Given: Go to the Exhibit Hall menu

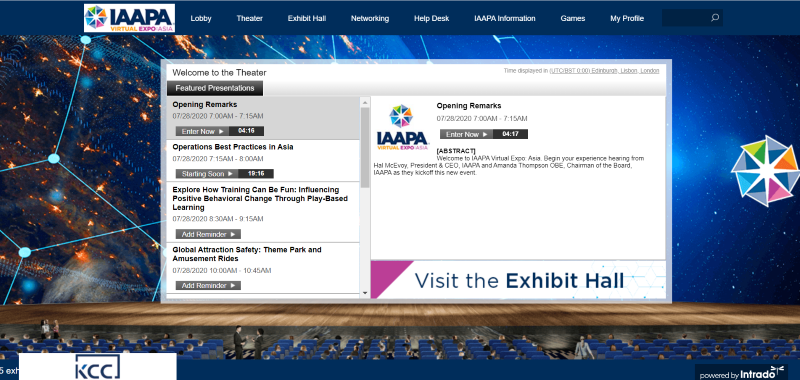Looking at the screenshot, I should click(307, 18).
